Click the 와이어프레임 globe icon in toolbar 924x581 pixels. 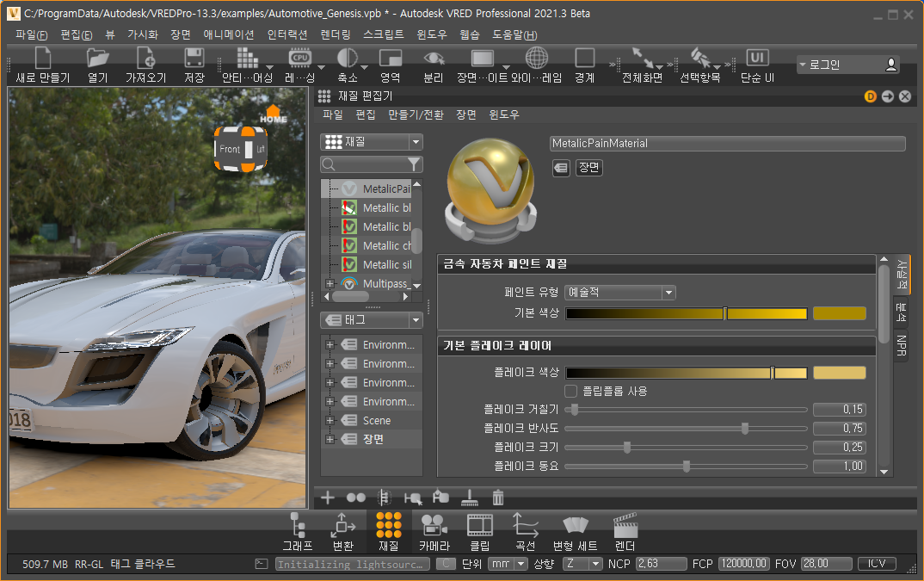click(x=537, y=59)
